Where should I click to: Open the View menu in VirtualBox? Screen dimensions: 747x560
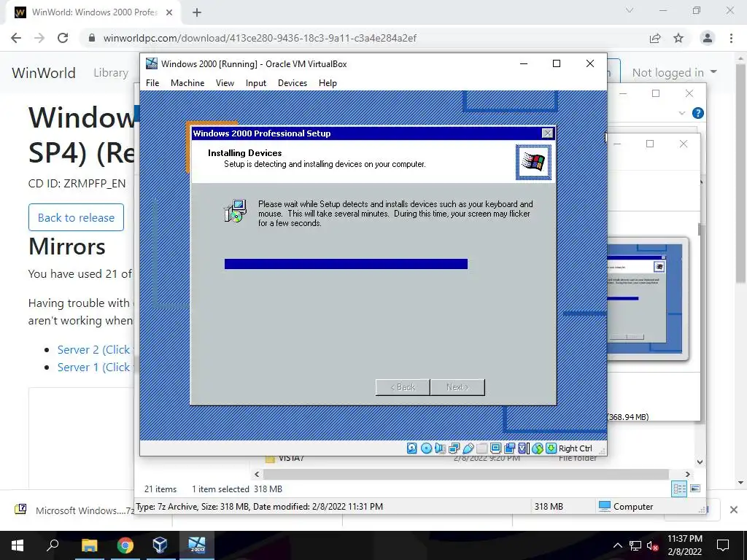point(225,83)
